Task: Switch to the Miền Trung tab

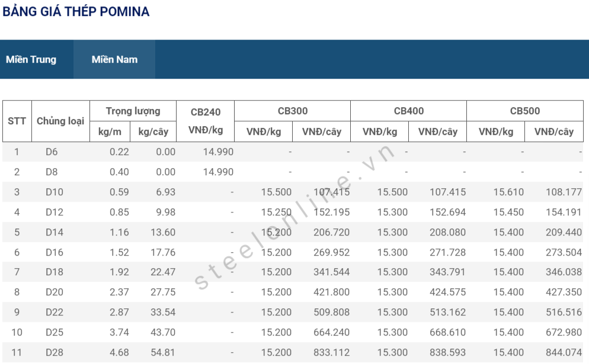Action: tap(31, 59)
